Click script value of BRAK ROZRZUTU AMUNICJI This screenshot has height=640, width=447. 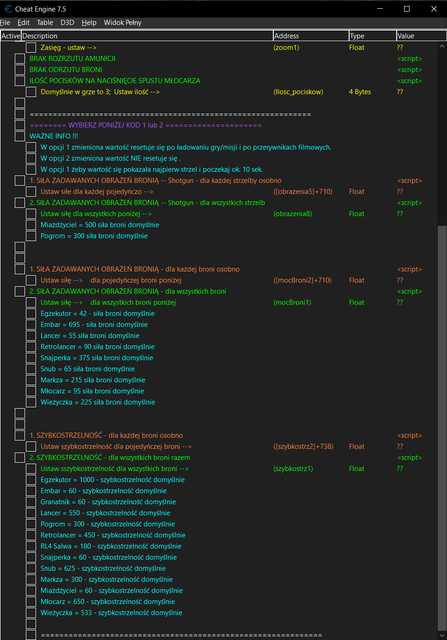(x=409, y=59)
